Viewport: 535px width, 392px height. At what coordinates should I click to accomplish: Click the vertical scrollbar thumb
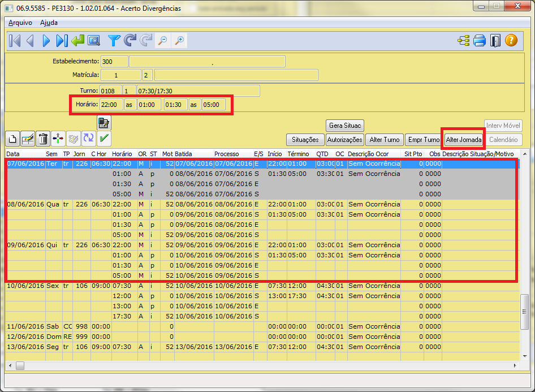click(525, 312)
